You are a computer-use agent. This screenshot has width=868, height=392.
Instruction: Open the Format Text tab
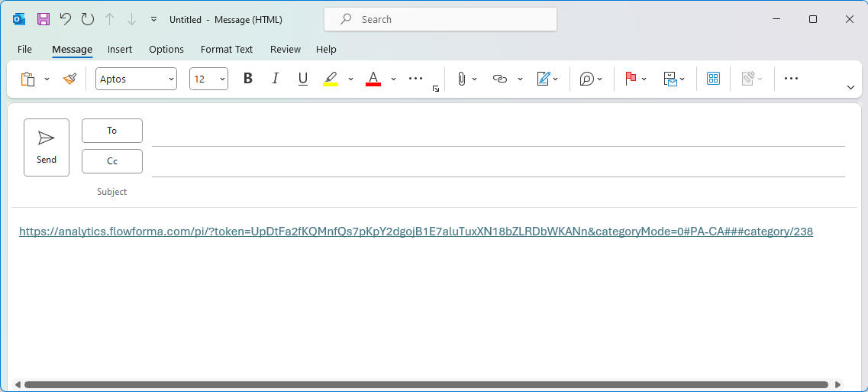coord(227,50)
